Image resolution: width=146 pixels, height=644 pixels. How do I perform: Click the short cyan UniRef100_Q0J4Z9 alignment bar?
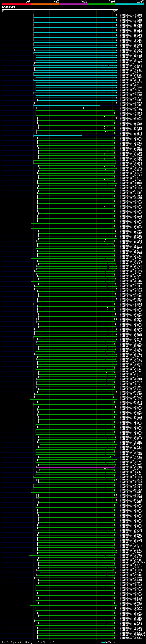(x=60, y=108)
